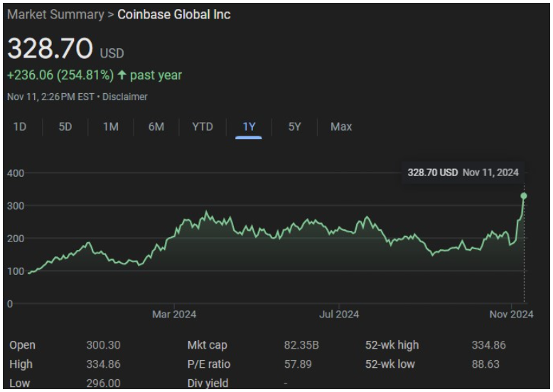The width and height of the screenshot is (553, 392).
Task: Click the Jul 2024 axis label
Action: 339,314
